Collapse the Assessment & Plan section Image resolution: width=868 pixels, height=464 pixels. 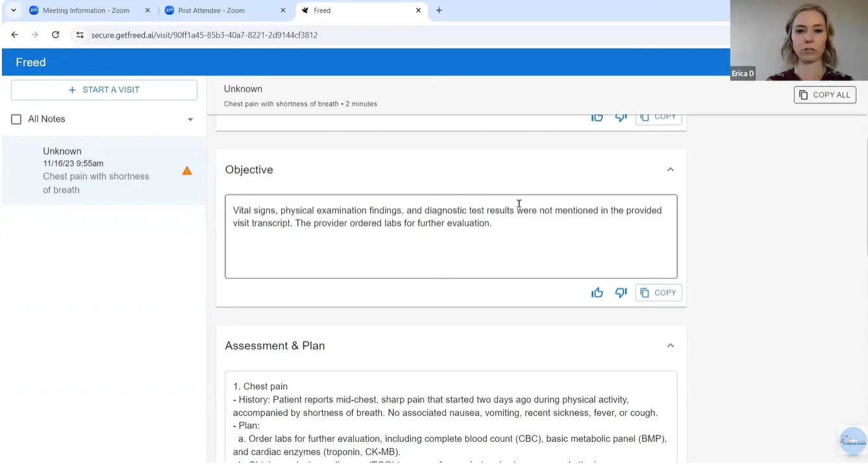[x=670, y=345]
